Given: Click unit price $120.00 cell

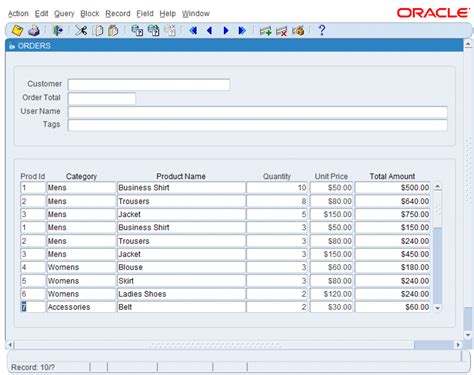Looking at the screenshot, I should (x=331, y=294).
